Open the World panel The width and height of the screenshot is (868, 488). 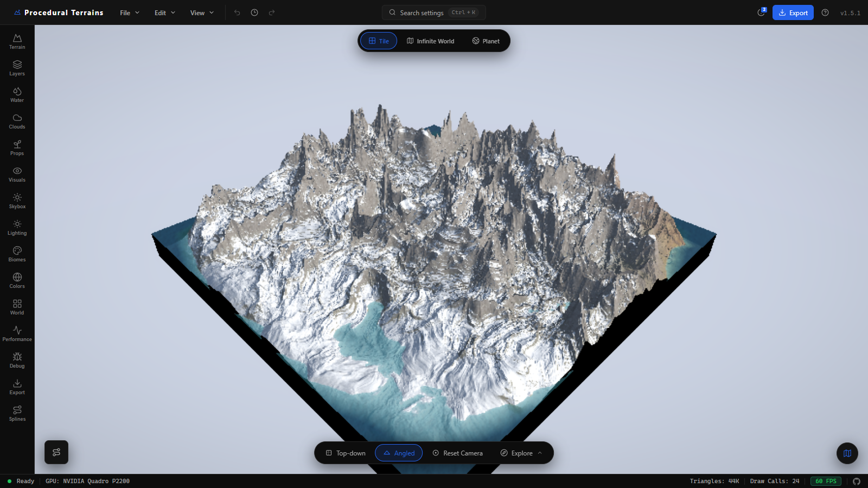point(17,307)
